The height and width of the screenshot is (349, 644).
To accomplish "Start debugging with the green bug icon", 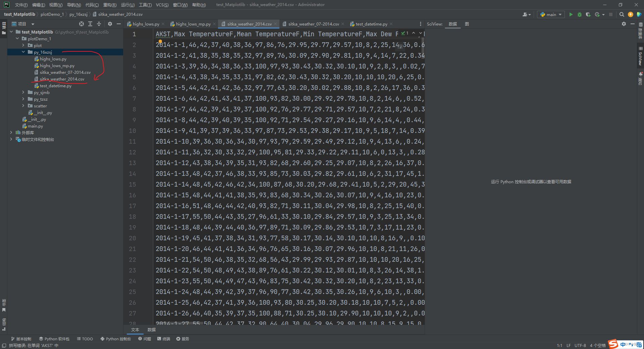I will (x=579, y=14).
